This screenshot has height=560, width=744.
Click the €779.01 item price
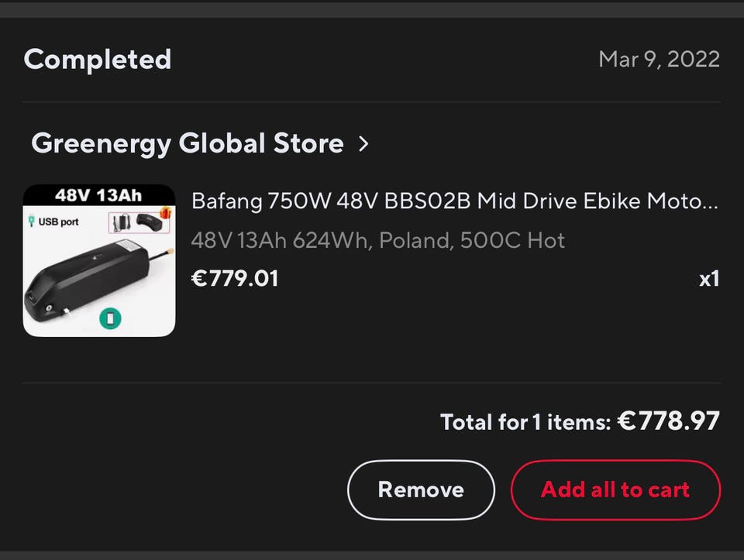pos(235,278)
